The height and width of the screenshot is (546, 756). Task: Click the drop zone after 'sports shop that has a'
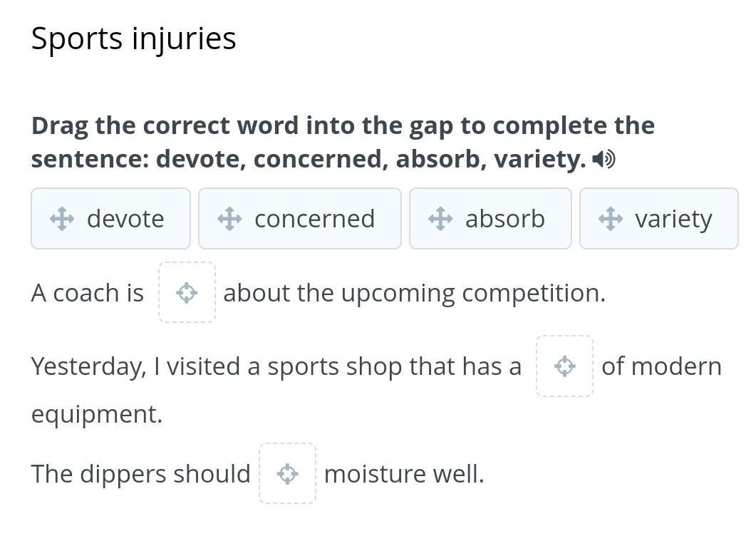pyautogui.click(x=564, y=366)
